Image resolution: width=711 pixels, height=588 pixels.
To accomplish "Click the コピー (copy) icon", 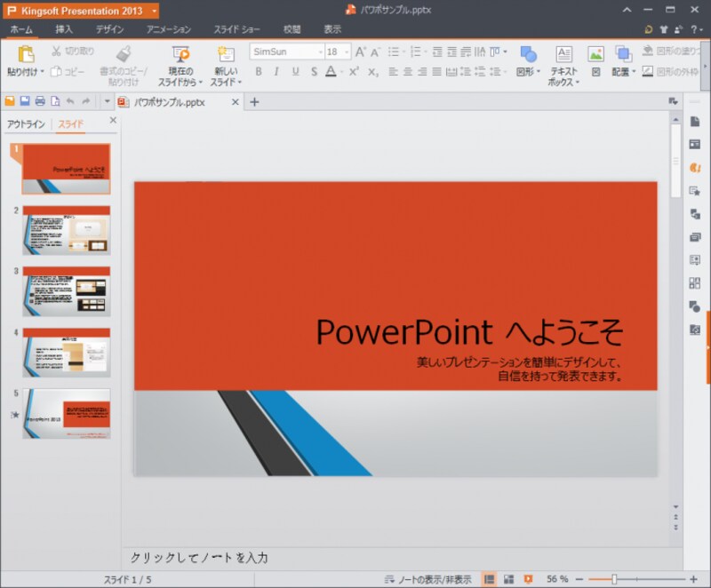I will tap(57, 71).
